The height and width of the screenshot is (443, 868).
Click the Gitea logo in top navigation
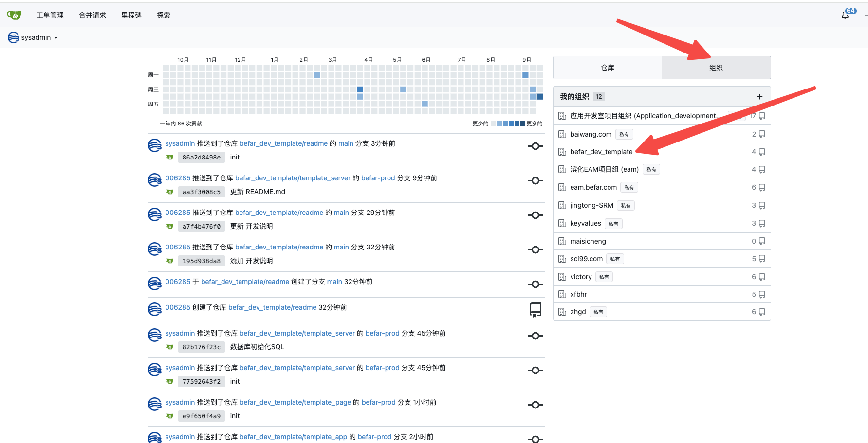[x=14, y=15]
